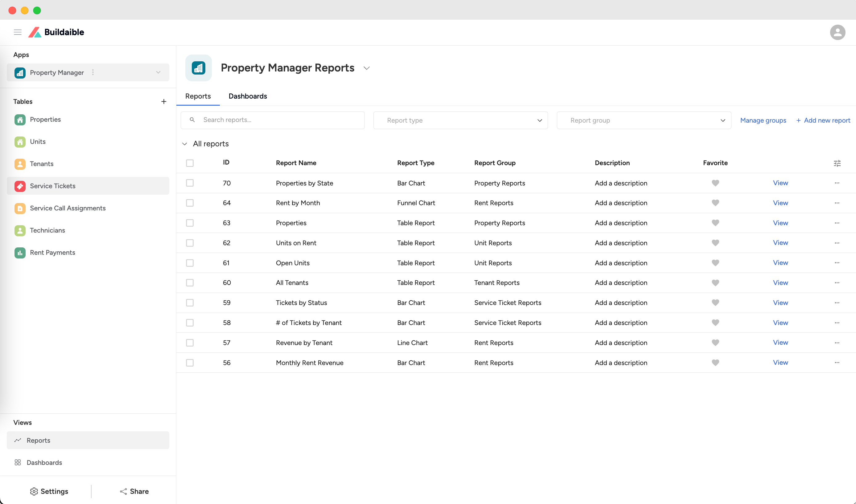Click the search magnifier icon
This screenshot has width=856, height=504.
(x=192, y=120)
